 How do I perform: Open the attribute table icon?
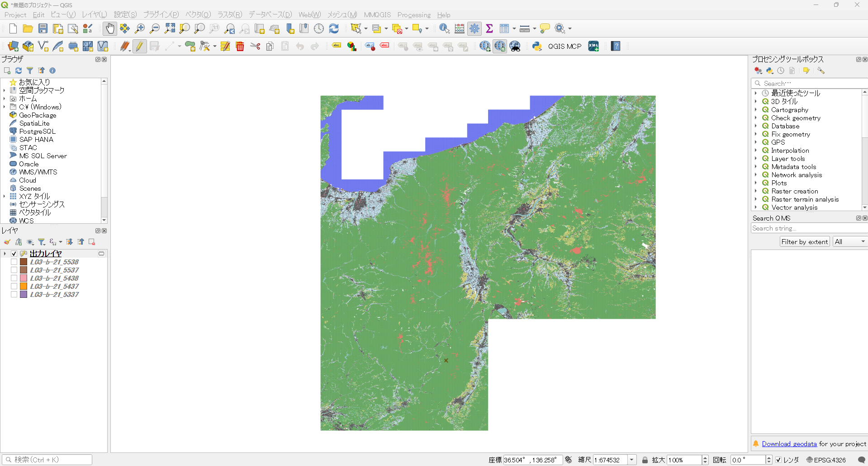[x=504, y=28]
